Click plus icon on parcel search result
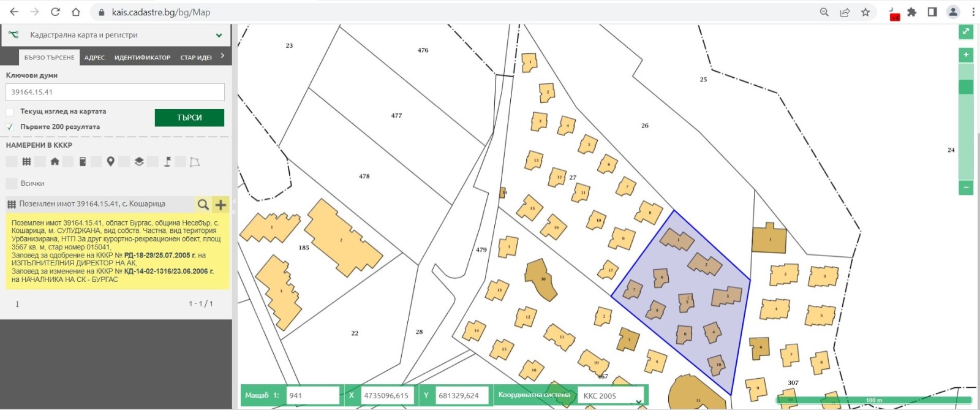The image size is (980, 410). point(221,205)
